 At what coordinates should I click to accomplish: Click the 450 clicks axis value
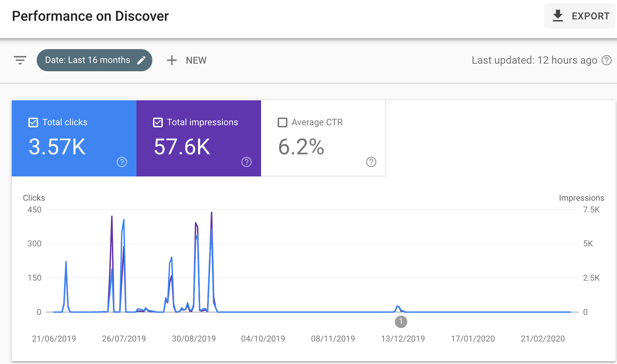coord(35,210)
